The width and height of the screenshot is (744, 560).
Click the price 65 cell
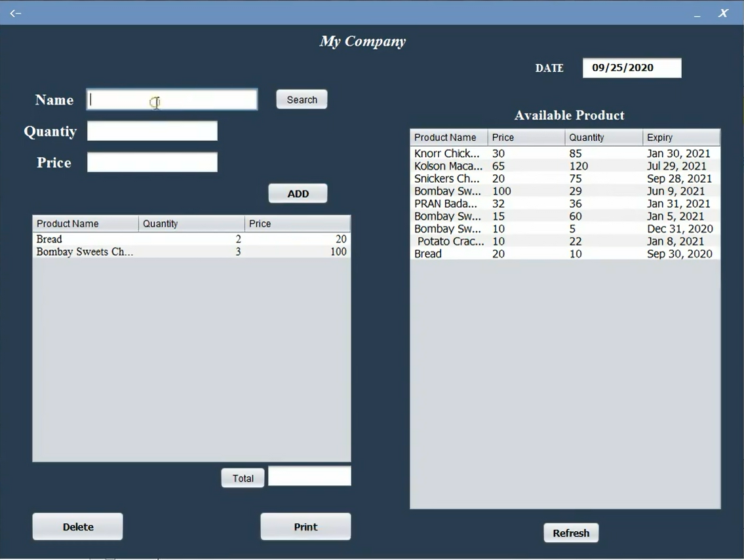coord(526,166)
